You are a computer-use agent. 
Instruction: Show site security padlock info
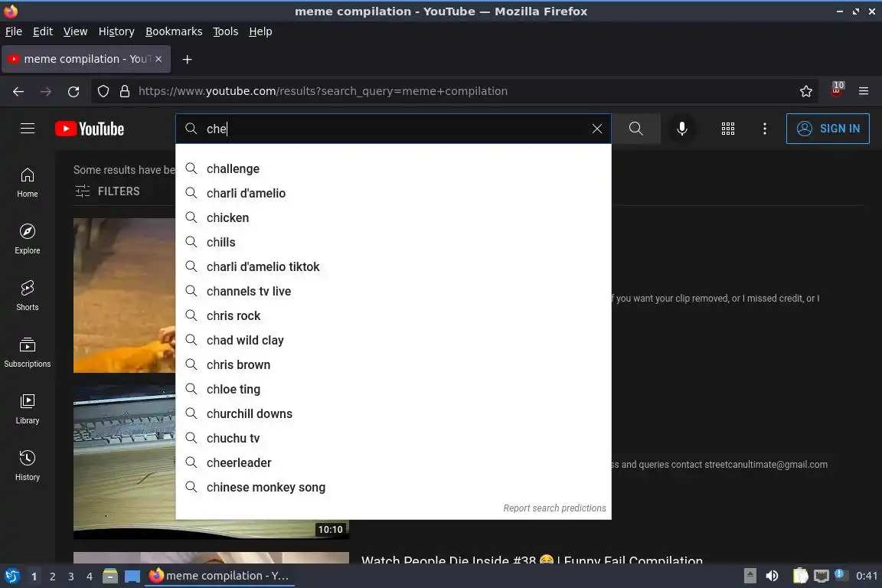125,91
